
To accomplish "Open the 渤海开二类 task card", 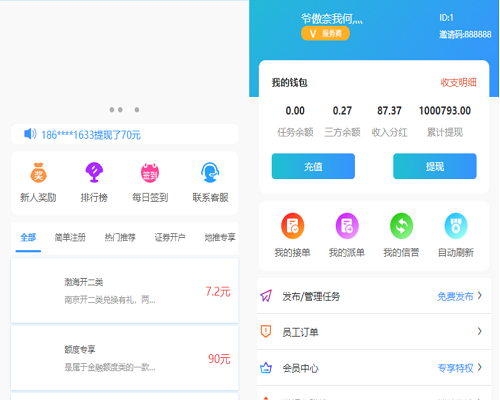I will click(125, 290).
